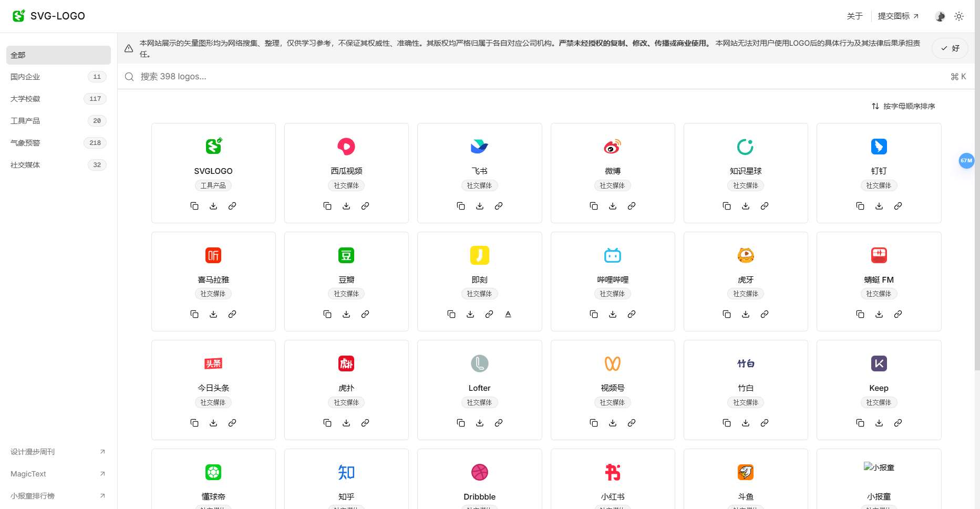Image resolution: width=980 pixels, height=509 pixels.
Task: Click the 哔哩哔哩 logo thumbnail
Action: coord(613,255)
